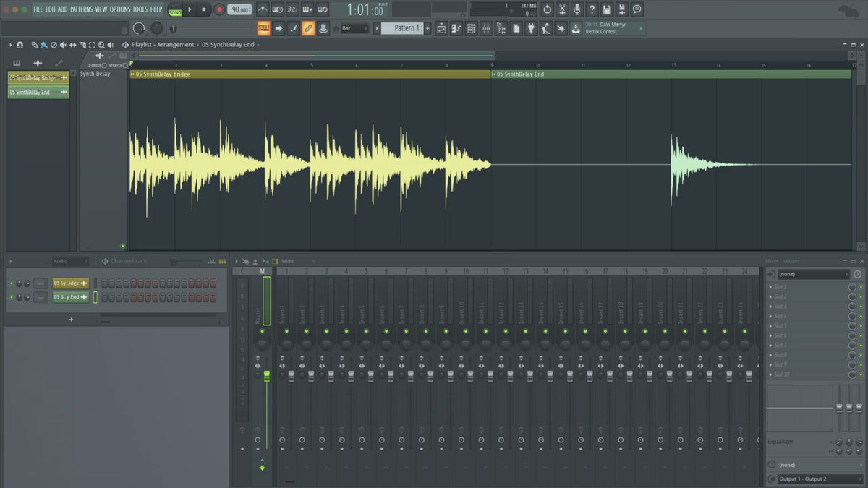Viewport: 868px width, 488px height.
Task: Click the tempo field showing 90.000
Action: coord(239,9)
